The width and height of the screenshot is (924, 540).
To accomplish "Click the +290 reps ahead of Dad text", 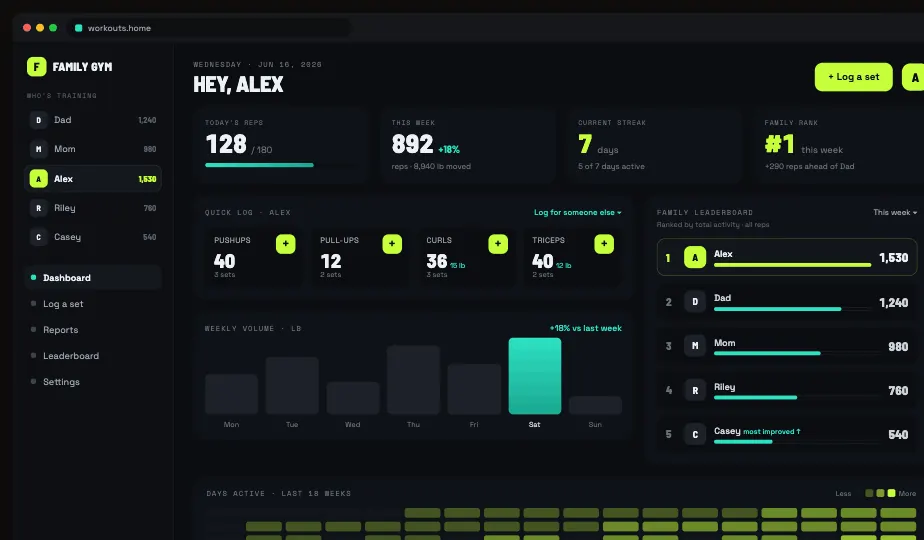I will (809, 166).
